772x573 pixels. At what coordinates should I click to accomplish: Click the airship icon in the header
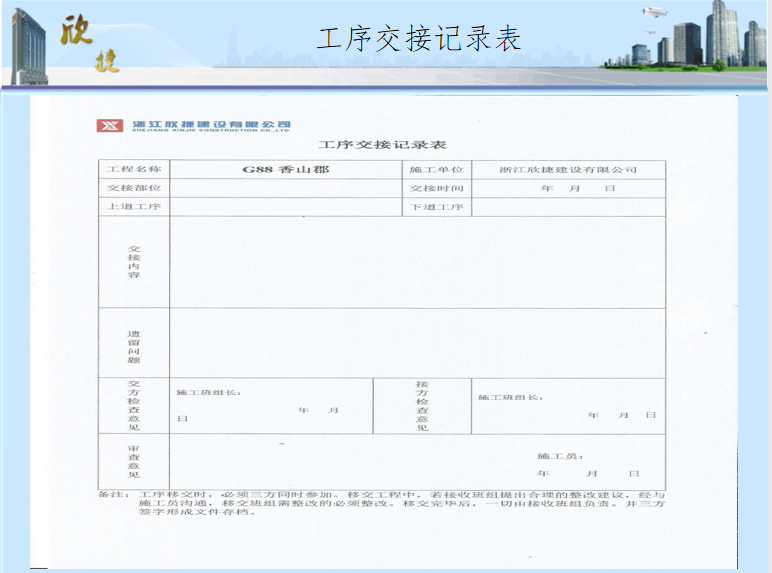(x=654, y=13)
